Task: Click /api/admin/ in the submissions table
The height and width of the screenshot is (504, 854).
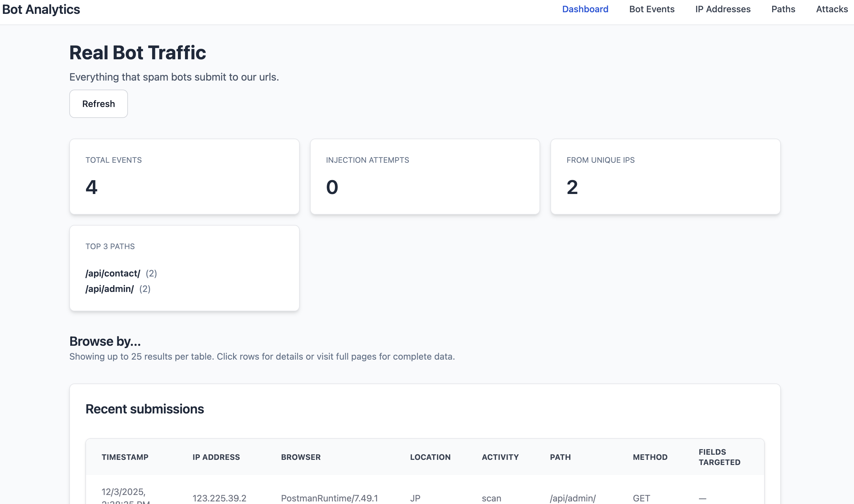Action: (x=573, y=498)
